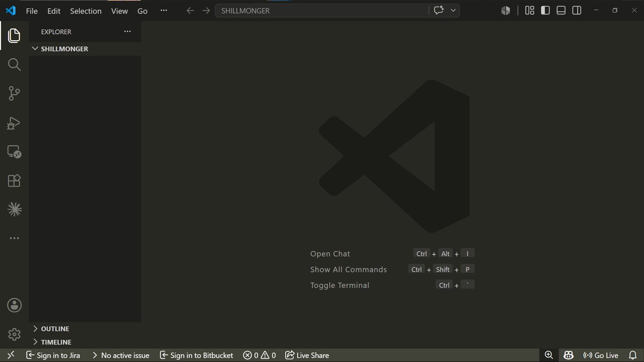Open the Search view
The height and width of the screenshot is (362, 644).
click(x=14, y=65)
